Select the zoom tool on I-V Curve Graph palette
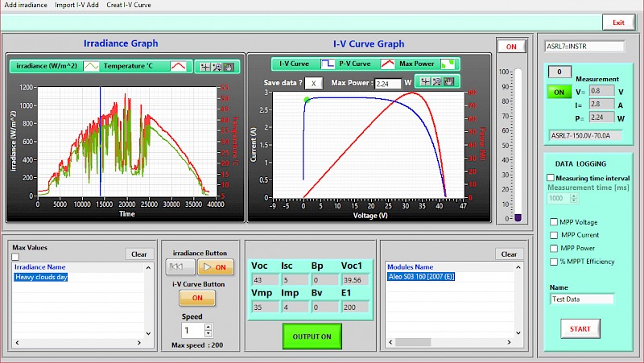The width and height of the screenshot is (644, 363). tap(437, 82)
